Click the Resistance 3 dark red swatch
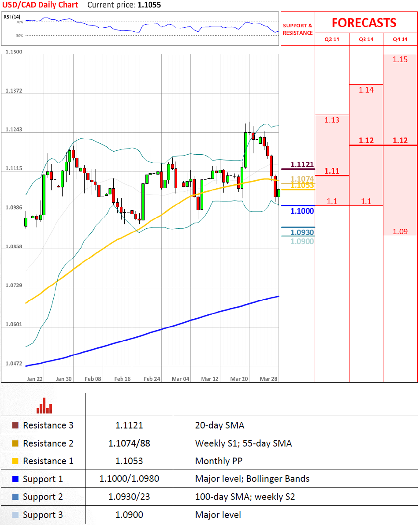 point(15,425)
